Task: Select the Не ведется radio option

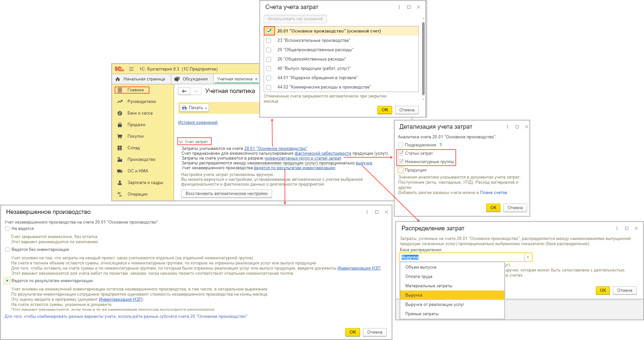Action: [7, 229]
